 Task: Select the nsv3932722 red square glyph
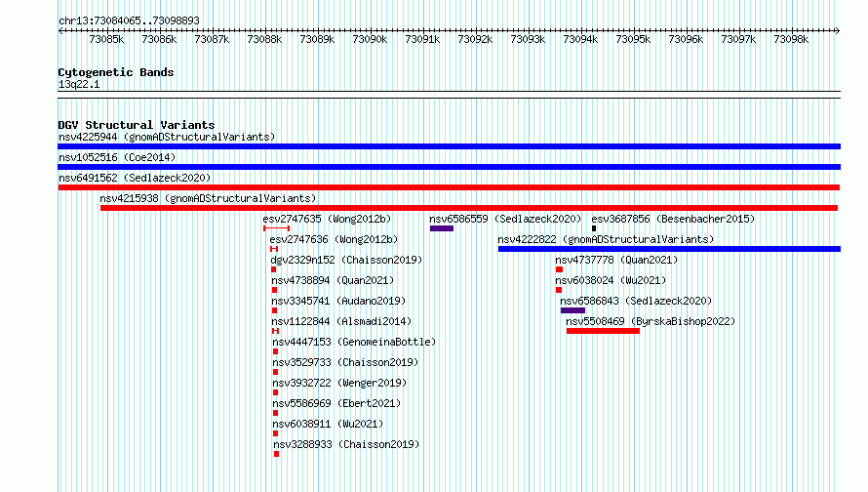[276, 392]
